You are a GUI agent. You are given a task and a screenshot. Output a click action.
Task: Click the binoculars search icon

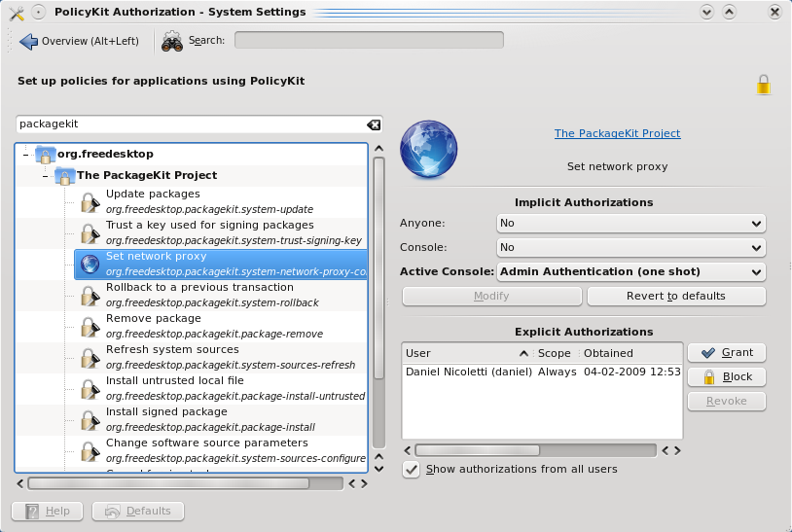coord(172,41)
